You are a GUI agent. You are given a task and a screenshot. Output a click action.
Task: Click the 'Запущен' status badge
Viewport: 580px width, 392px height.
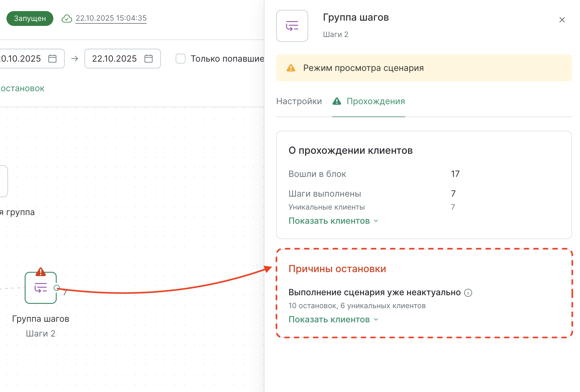pos(30,18)
